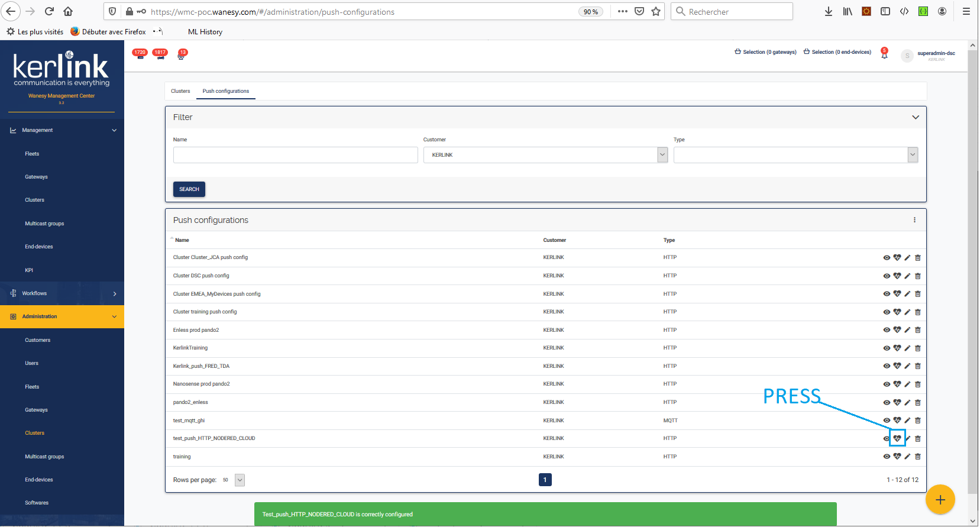Open the Push configurations three-dots menu

[914, 220]
